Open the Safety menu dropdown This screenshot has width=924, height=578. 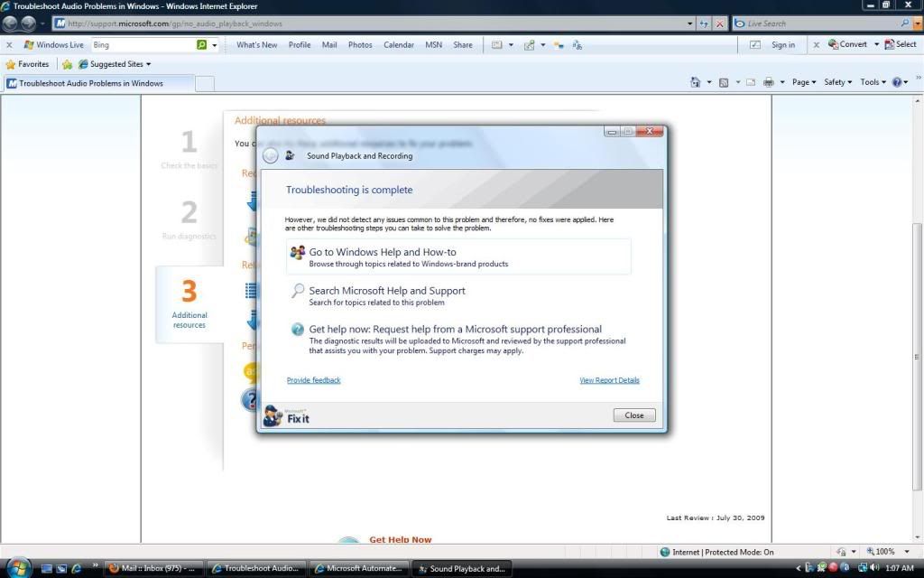coord(838,82)
